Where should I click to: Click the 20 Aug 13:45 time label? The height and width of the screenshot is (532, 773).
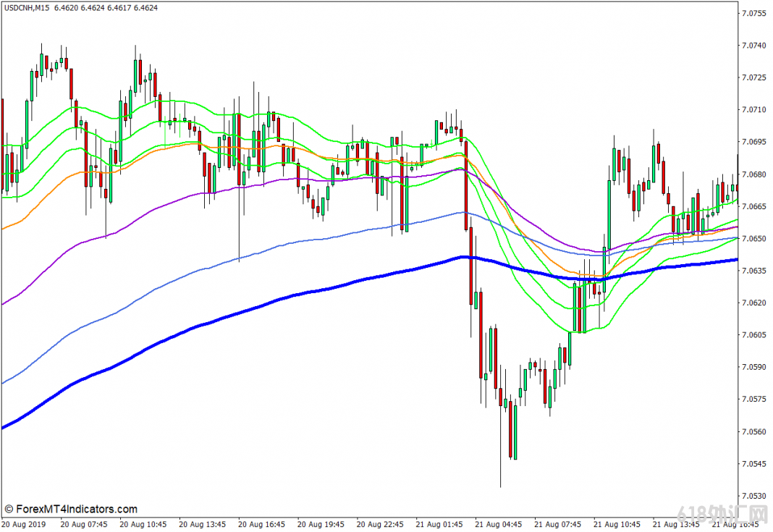click(x=203, y=523)
